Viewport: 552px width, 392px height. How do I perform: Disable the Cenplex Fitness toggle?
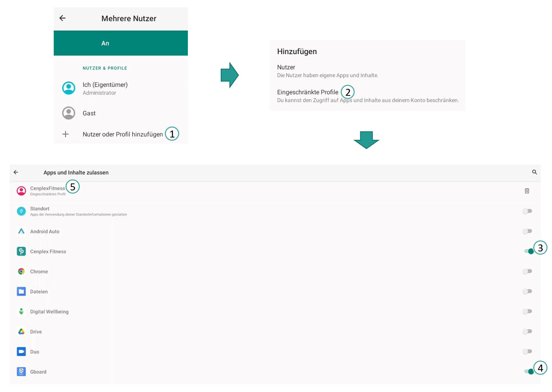529,251
